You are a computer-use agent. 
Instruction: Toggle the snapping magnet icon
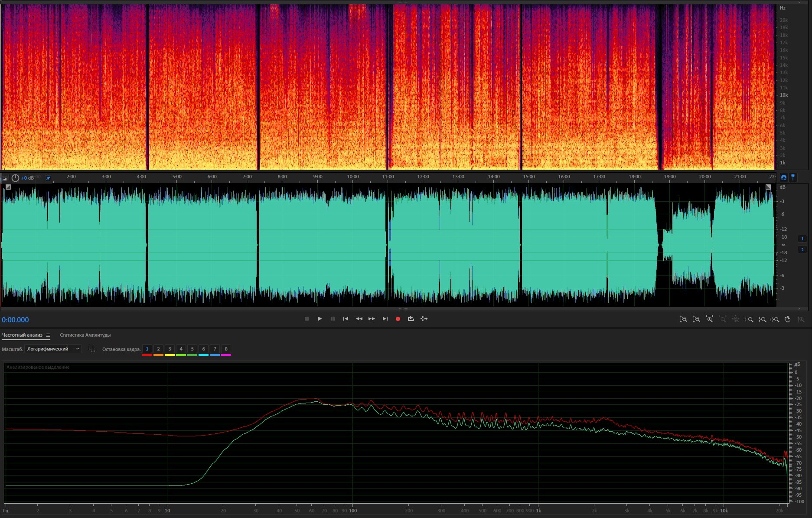783,177
